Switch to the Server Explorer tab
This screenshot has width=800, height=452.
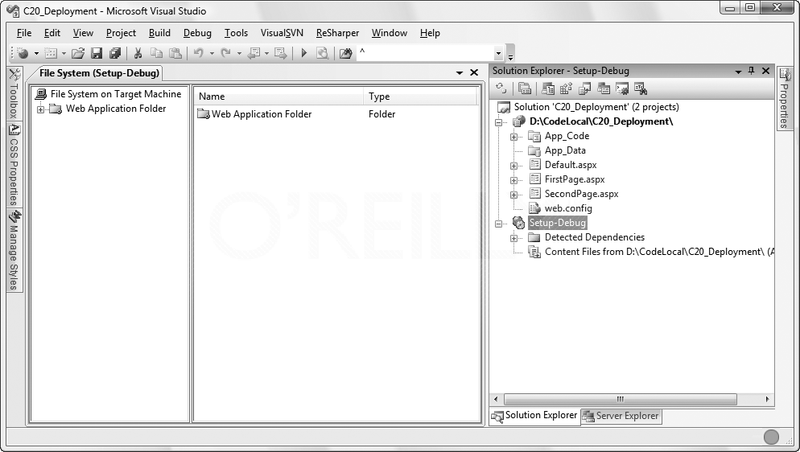620,416
